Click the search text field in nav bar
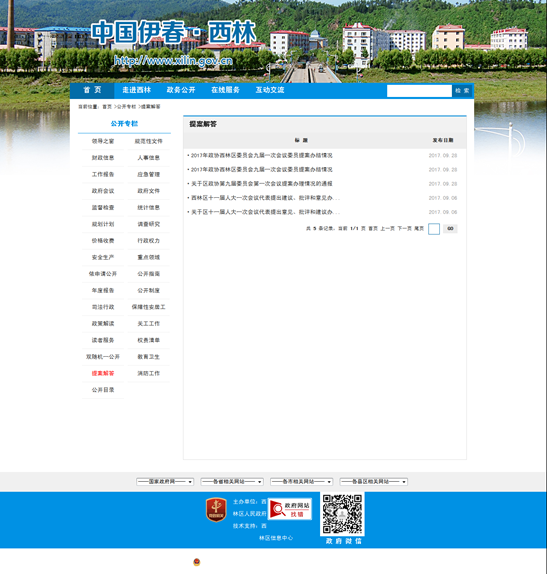Viewport: 547px width, 574px height. (x=419, y=91)
